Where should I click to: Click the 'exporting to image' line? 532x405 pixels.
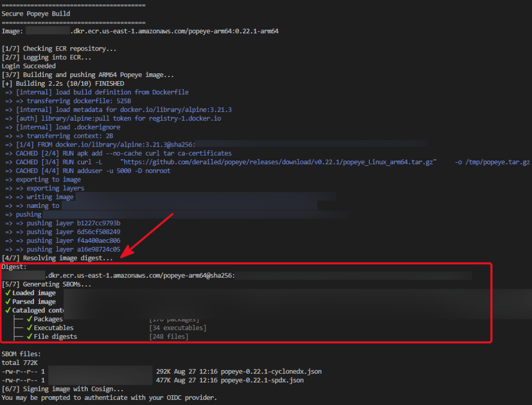pyautogui.click(x=43, y=180)
